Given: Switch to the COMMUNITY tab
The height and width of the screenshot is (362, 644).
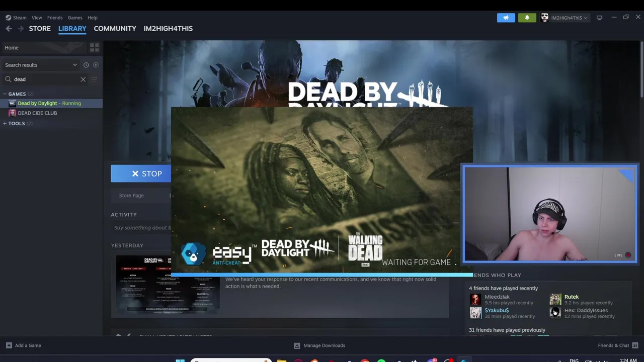Looking at the screenshot, I should [115, 29].
